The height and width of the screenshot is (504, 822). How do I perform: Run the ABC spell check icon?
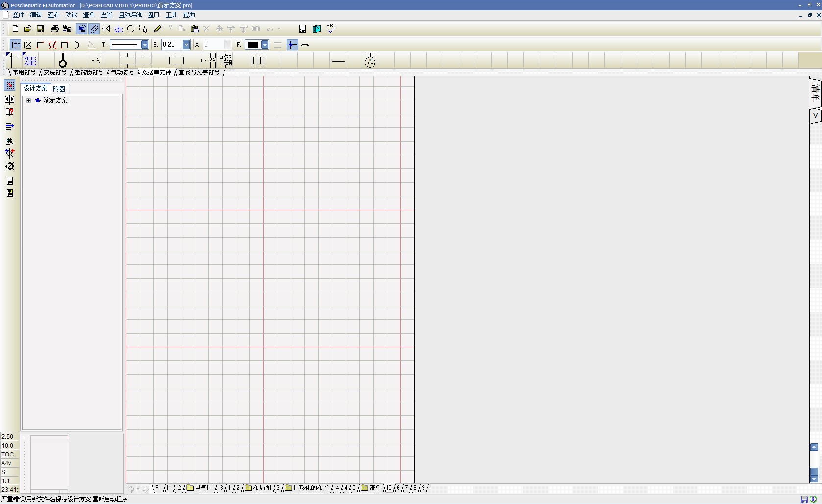pos(331,29)
